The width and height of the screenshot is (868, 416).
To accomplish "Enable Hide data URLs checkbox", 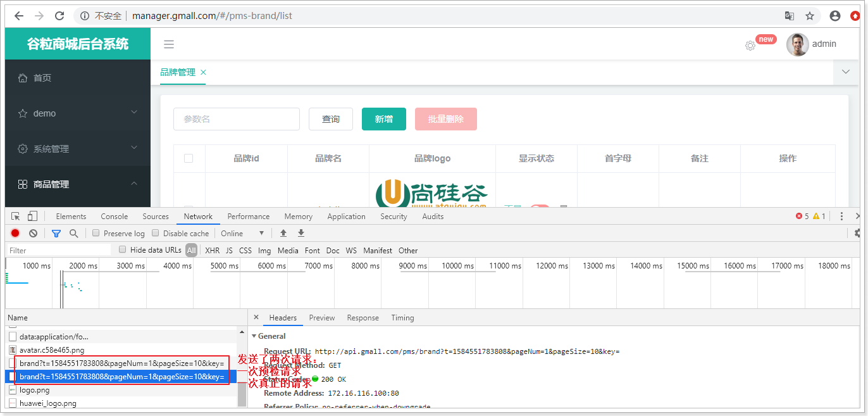I will tap(123, 249).
